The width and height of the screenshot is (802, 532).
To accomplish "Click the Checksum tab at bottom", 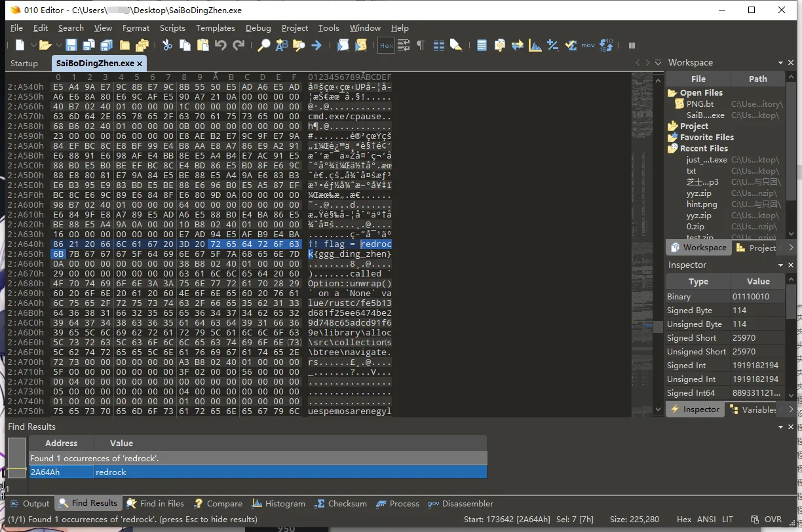I will pyautogui.click(x=341, y=503).
